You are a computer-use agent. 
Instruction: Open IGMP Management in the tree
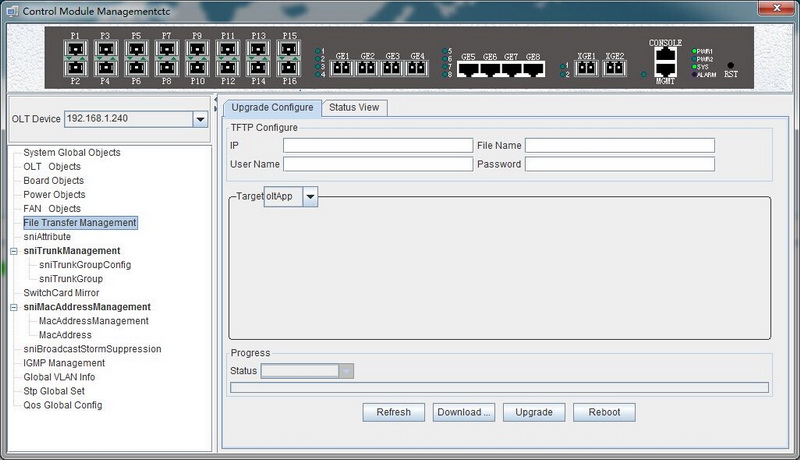(x=64, y=363)
